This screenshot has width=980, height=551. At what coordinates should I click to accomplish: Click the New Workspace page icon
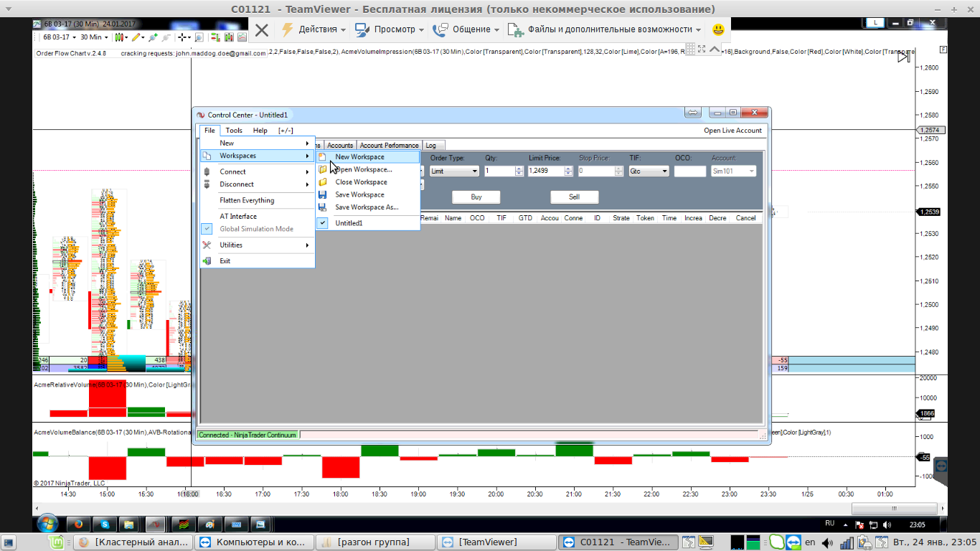[x=322, y=156]
